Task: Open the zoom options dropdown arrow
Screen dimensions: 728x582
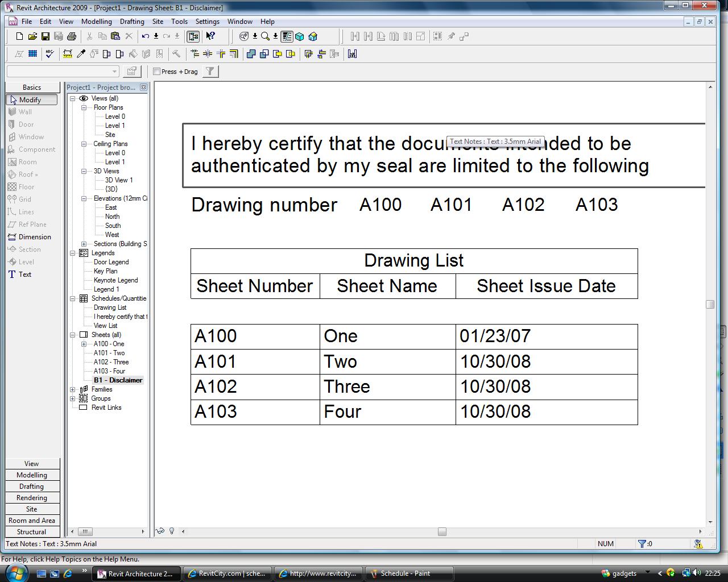Action: pyautogui.click(x=275, y=36)
